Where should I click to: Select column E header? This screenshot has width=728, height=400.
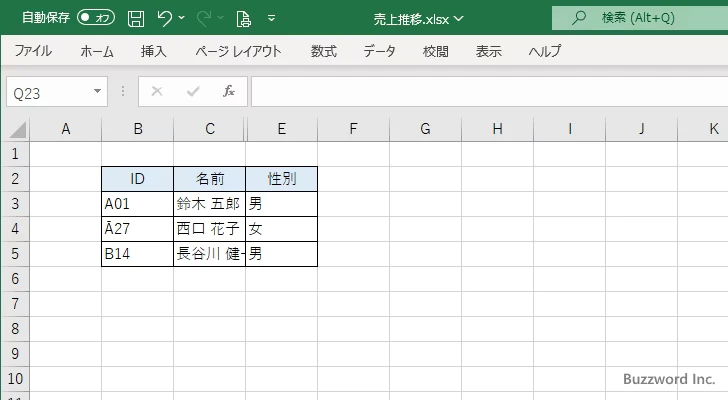tap(282, 129)
